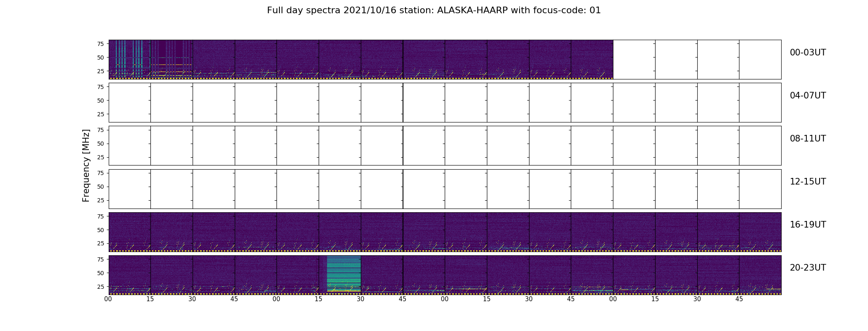Click the 25 tick of the 12-15UT row
The width and height of the screenshot is (868, 331).
point(100,200)
